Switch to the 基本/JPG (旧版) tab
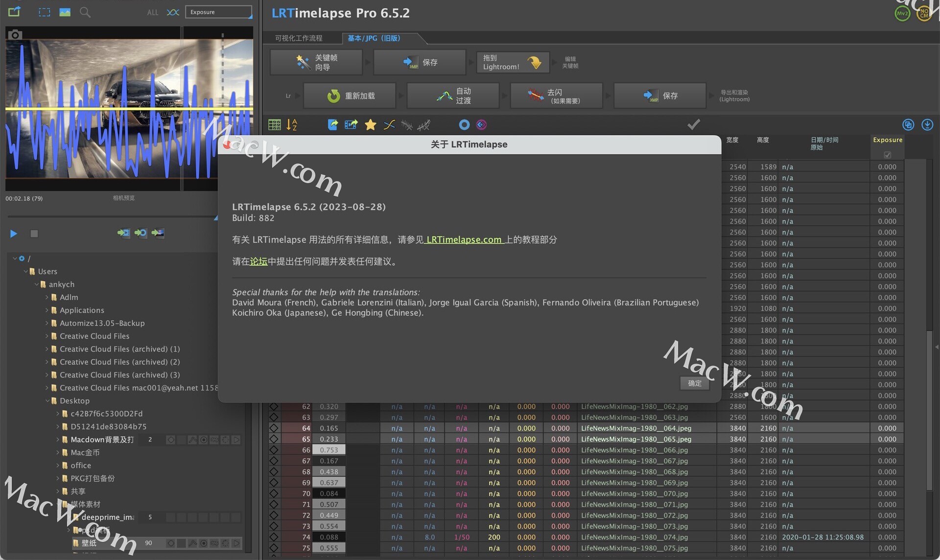Viewport: 940px width, 560px height. tap(374, 38)
